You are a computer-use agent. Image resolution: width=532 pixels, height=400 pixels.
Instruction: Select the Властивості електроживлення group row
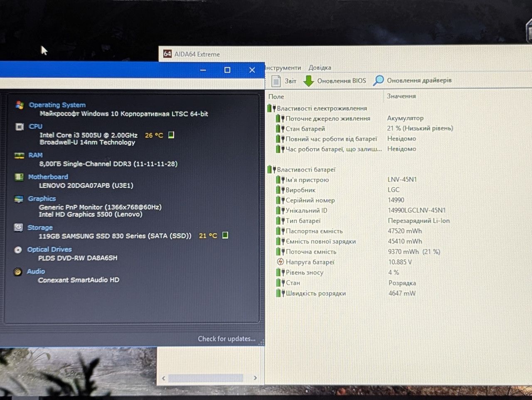(x=317, y=108)
